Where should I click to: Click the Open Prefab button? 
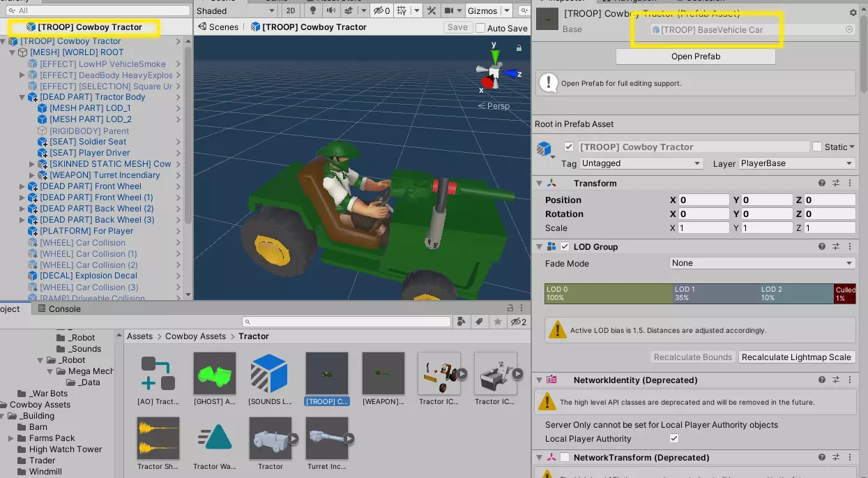coord(695,57)
